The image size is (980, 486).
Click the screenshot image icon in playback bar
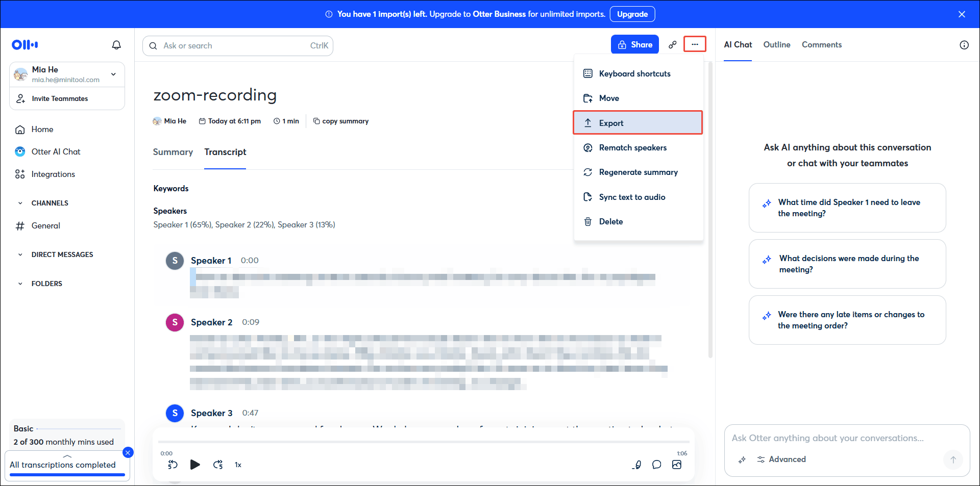(x=677, y=465)
